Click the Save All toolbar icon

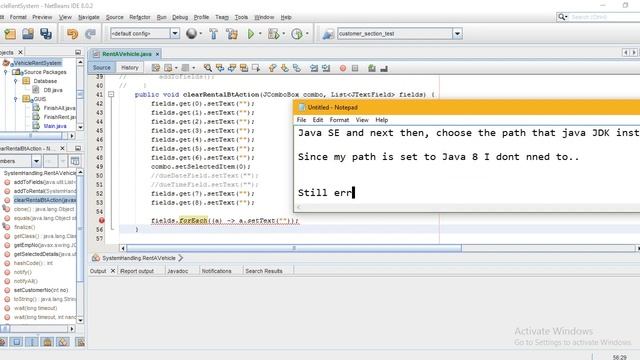pos(46,34)
